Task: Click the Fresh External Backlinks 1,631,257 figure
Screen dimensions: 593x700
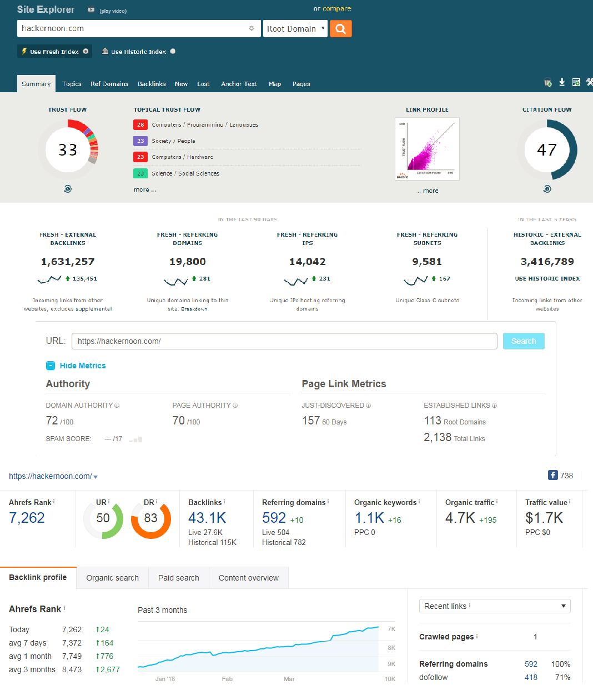Action: coord(68,262)
